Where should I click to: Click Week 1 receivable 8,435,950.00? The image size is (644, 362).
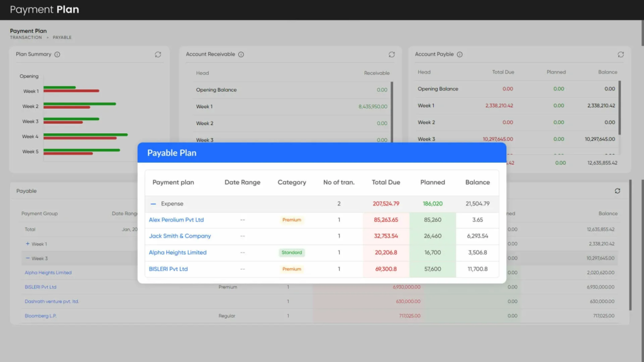373,107
